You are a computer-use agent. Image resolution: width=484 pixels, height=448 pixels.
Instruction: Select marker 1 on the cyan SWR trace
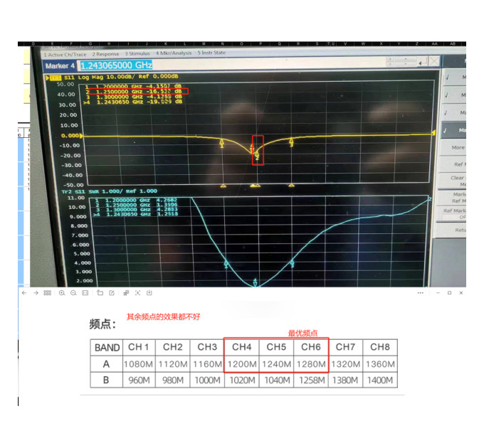pos(226,265)
